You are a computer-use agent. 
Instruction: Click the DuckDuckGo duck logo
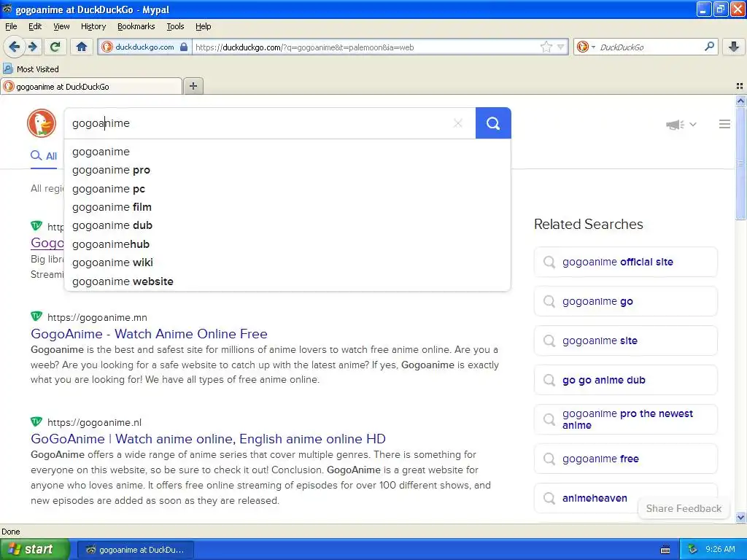pyautogui.click(x=42, y=123)
